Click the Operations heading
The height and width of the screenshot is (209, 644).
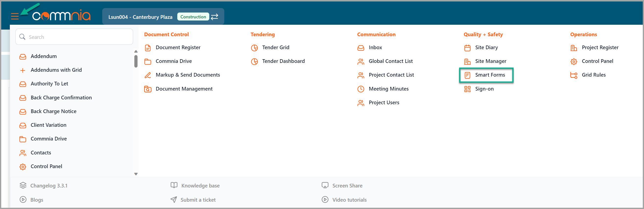pyautogui.click(x=583, y=35)
